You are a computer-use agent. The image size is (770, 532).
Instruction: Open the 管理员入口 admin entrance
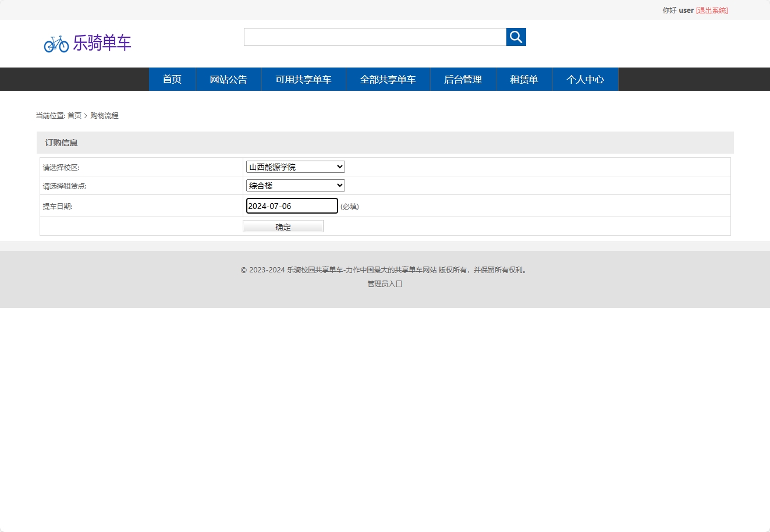pyautogui.click(x=384, y=283)
